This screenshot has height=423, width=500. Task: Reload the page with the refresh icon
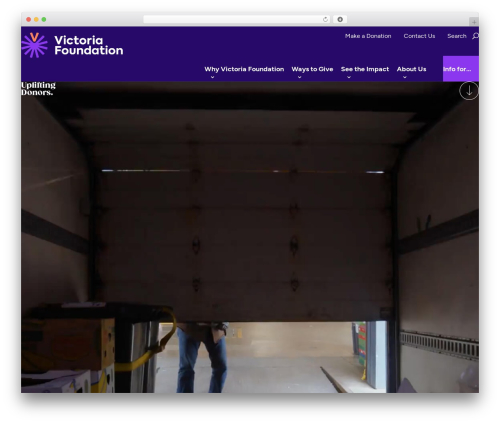click(325, 20)
